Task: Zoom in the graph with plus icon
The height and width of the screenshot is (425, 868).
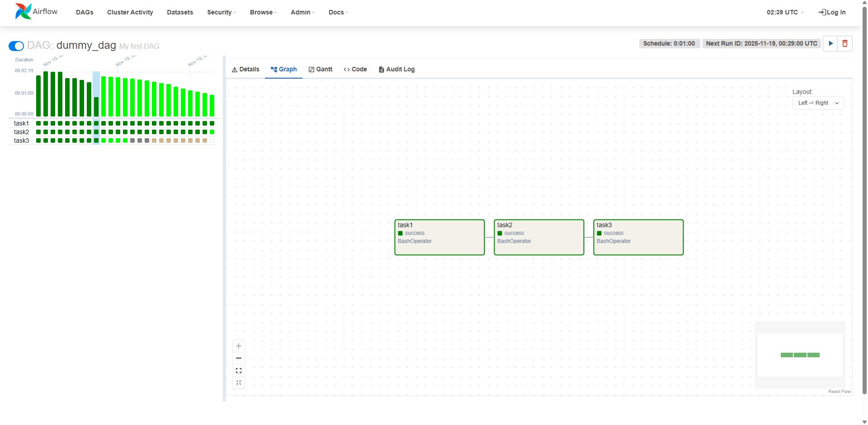Action: pos(239,346)
